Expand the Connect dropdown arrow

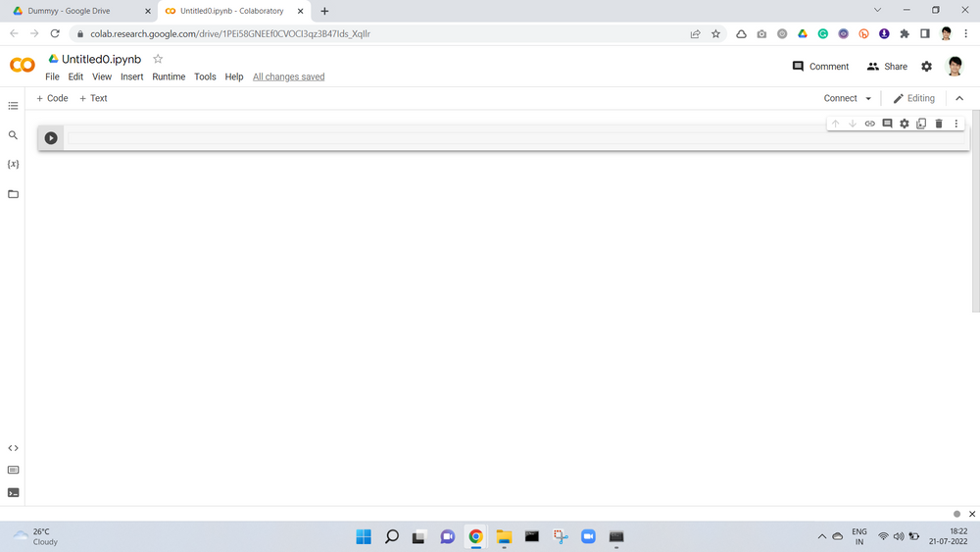tap(868, 98)
